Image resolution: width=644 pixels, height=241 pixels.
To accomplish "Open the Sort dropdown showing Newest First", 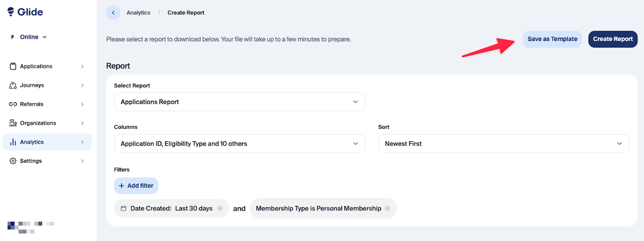I will tap(504, 144).
